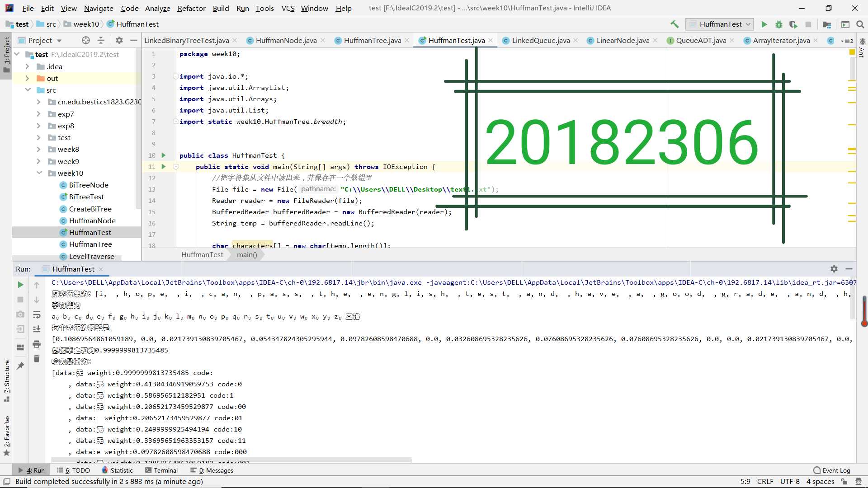
Task: Open Run panel settings gear
Action: pos(834,269)
